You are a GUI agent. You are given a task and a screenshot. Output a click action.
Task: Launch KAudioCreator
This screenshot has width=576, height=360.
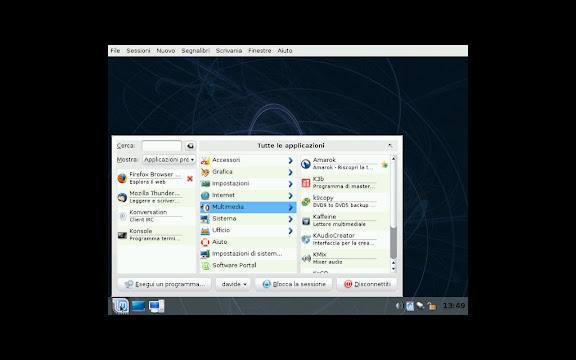[x=345, y=239]
